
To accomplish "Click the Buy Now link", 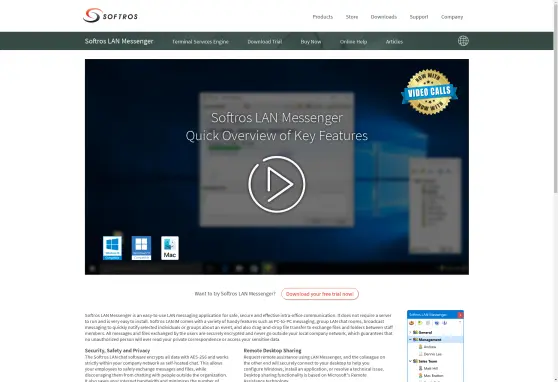I will 311,42.
